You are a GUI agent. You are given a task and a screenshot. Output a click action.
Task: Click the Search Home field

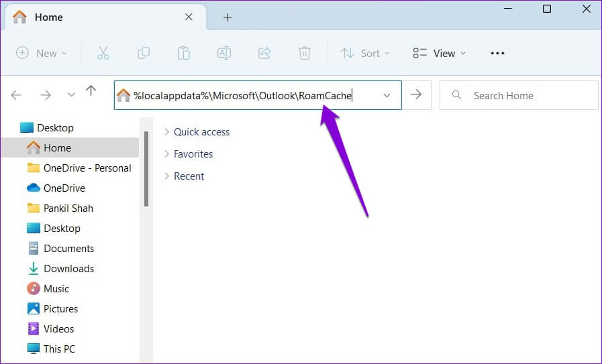click(519, 95)
